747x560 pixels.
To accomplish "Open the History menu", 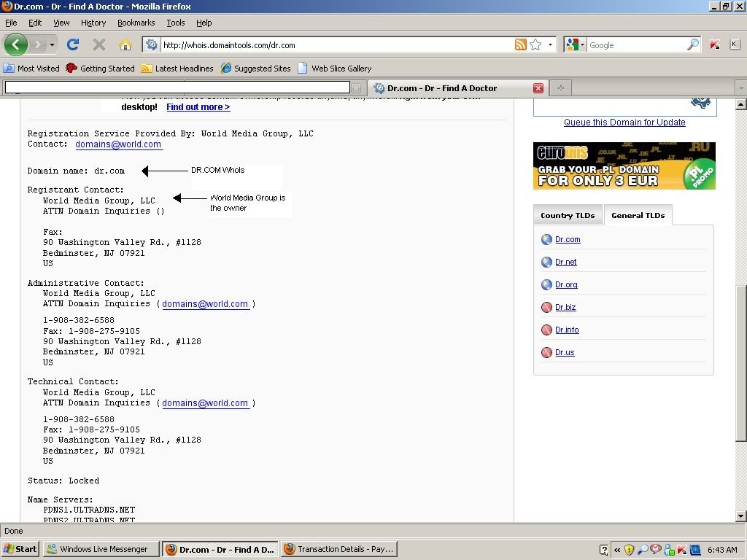I will tap(93, 23).
